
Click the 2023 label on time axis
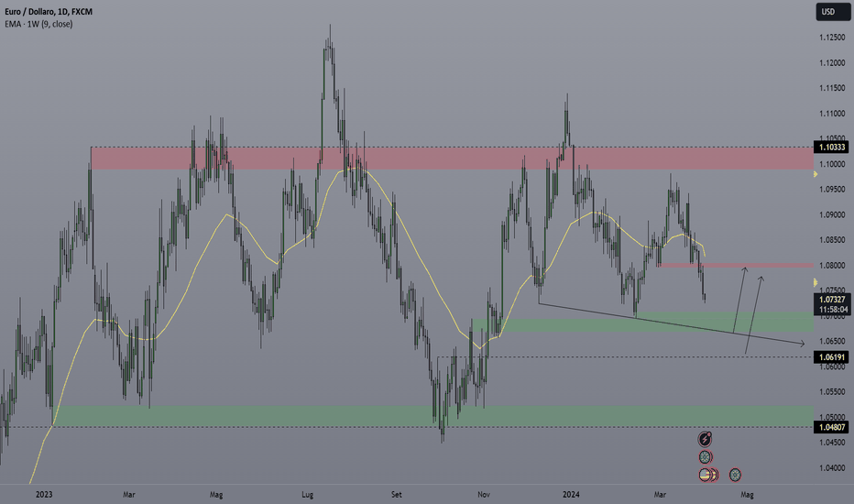tap(42, 494)
